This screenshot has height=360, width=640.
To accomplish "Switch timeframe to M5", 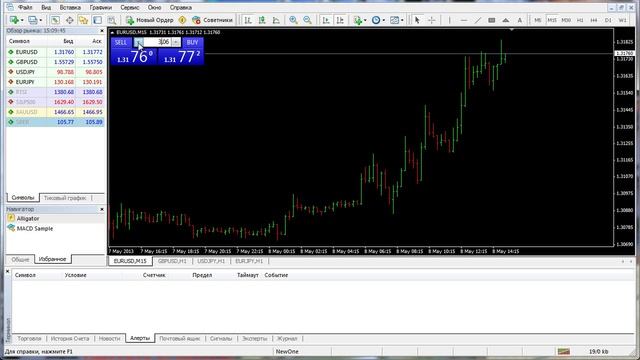I will 538,20.
